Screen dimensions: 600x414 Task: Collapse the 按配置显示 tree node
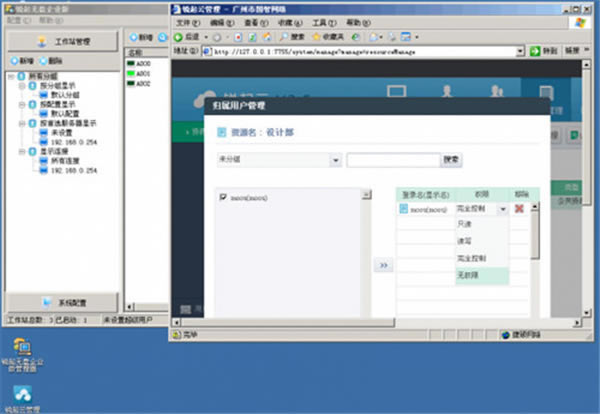tap(22, 104)
